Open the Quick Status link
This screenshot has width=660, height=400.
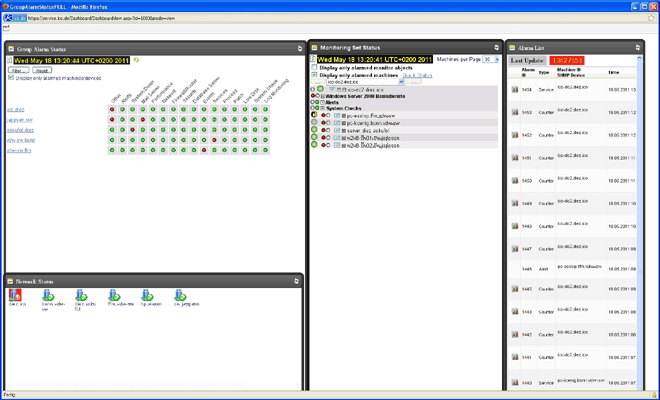417,75
